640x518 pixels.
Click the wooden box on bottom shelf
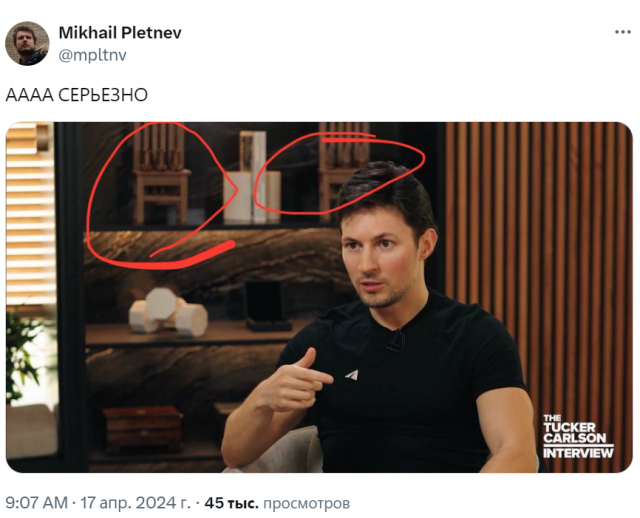coord(142,429)
